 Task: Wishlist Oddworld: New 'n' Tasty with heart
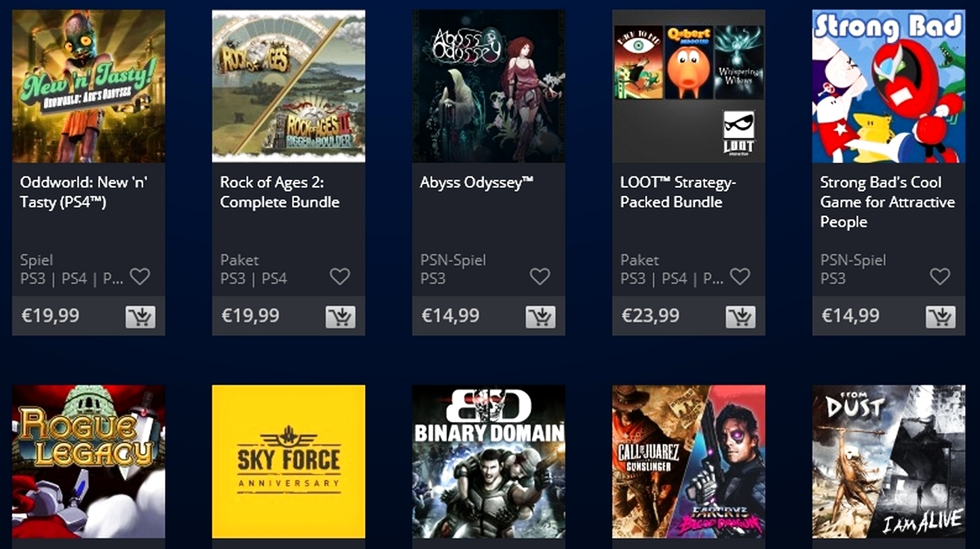(140, 276)
